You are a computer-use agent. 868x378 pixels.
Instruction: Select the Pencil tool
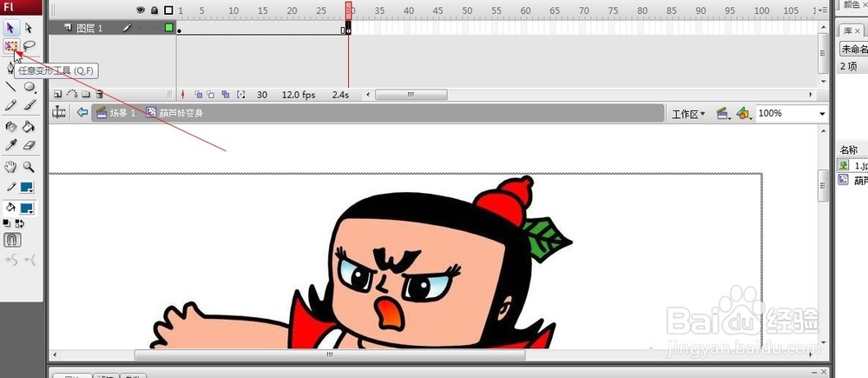point(10,105)
